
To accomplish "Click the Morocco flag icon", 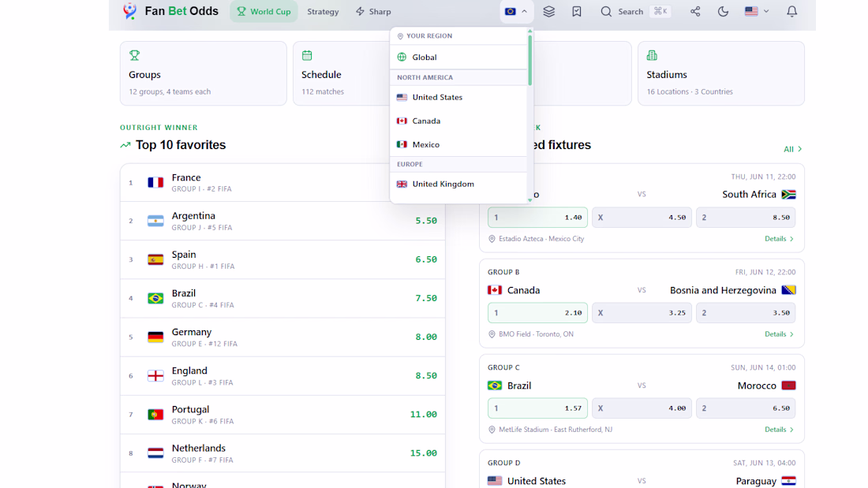I will coord(788,386).
